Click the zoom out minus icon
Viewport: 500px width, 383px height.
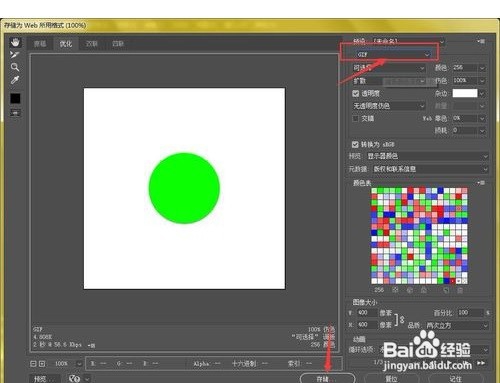33,364
